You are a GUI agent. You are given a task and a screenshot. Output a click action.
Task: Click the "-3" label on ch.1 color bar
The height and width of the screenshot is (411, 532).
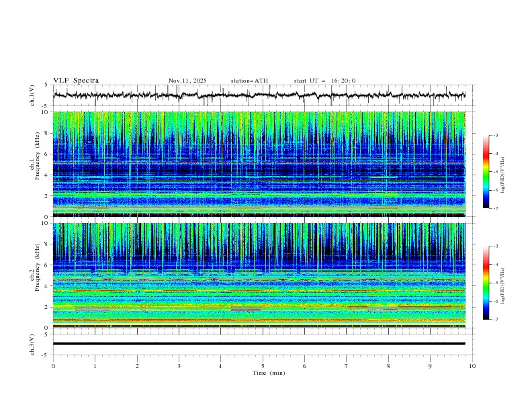tap(495, 135)
